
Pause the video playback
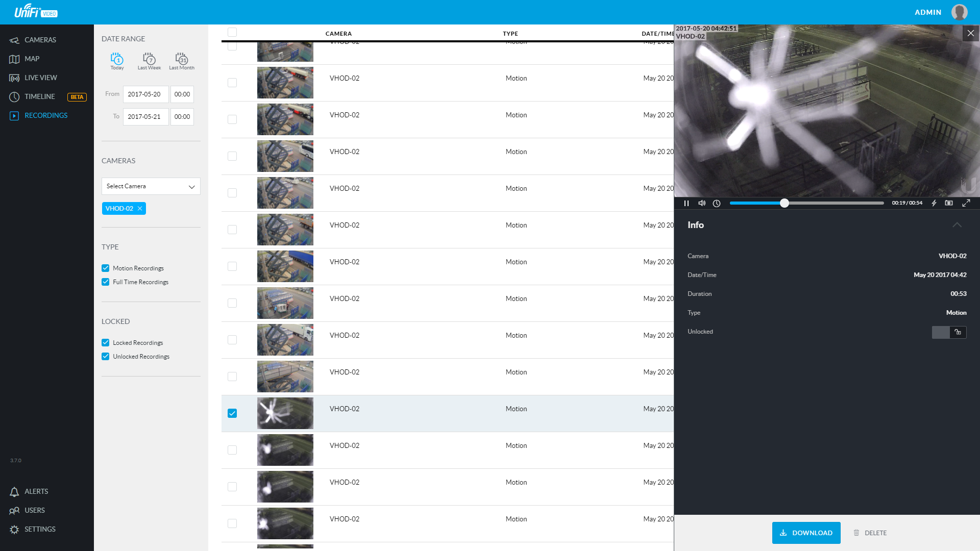(687, 203)
